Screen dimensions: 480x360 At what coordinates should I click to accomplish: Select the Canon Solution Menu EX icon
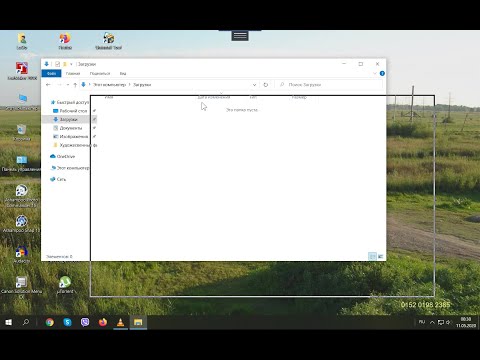click(x=22, y=287)
